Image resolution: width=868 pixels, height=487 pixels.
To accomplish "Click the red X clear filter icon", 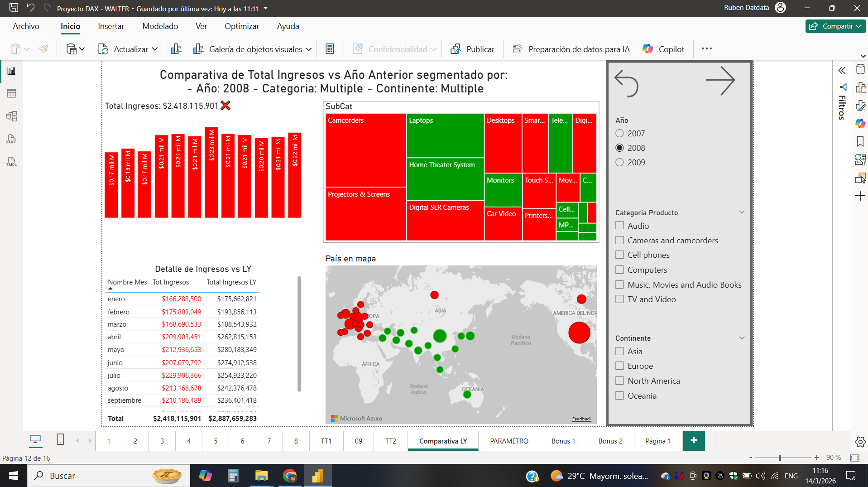I will 225,106.
